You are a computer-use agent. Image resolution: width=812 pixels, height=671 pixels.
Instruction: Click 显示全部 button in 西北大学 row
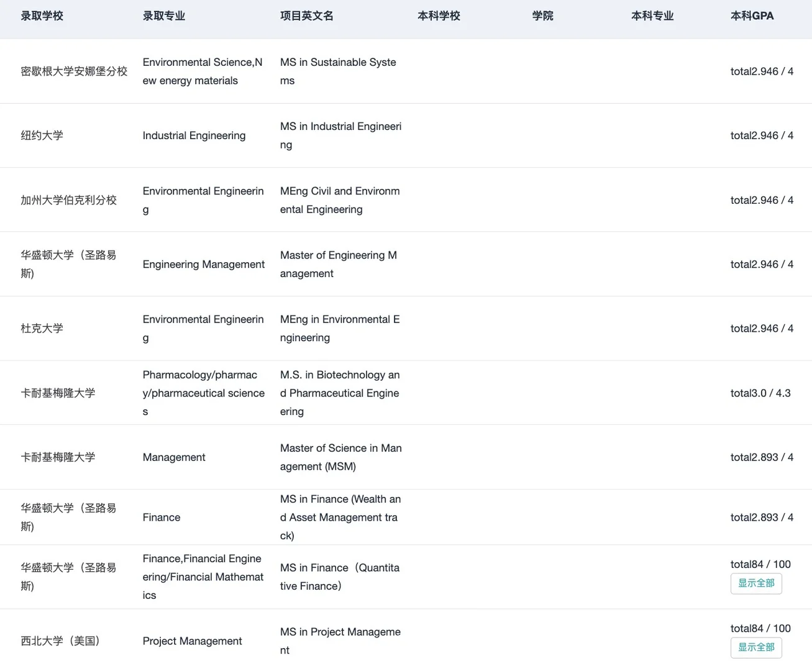pyautogui.click(x=756, y=647)
